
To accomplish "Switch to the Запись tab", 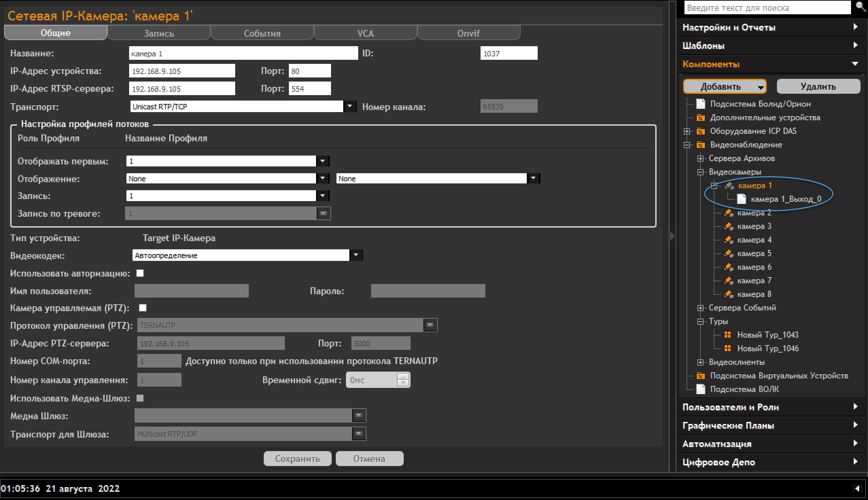I will pyautogui.click(x=159, y=33).
